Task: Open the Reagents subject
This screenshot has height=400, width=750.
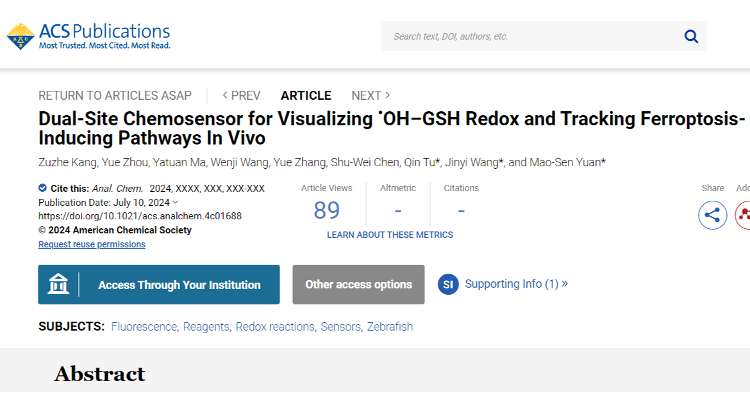Action: point(206,327)
